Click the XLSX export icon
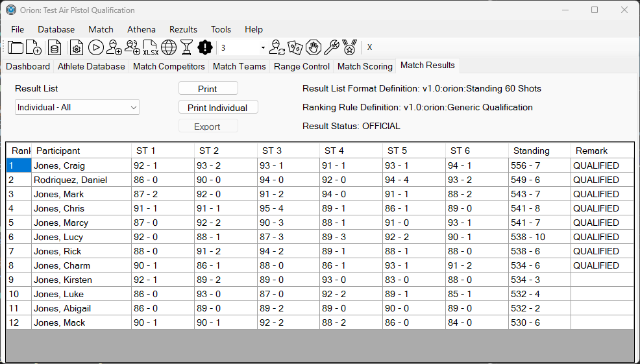 [150, 47]
